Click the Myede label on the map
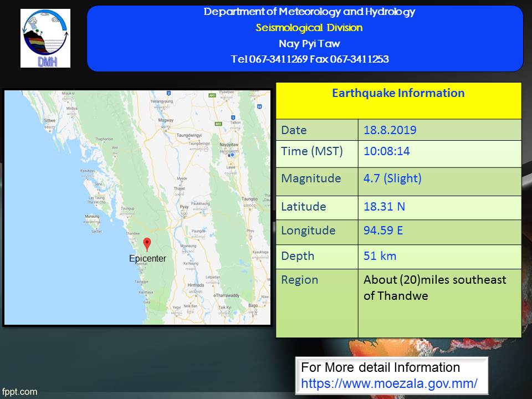This screenshot has width=532, height=399. click(182, 178)
